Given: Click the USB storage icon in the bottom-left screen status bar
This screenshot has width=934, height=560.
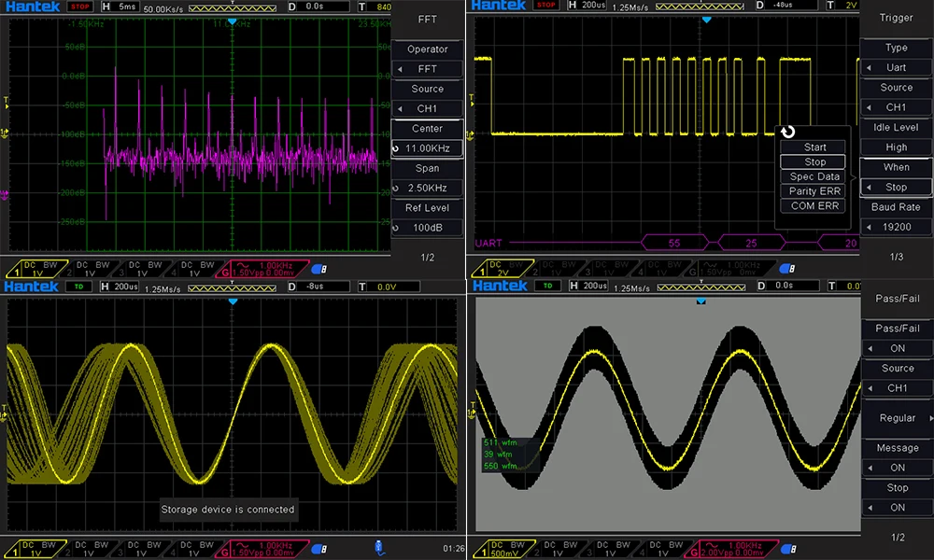Looking at the screenshot, I should [379, 548].
